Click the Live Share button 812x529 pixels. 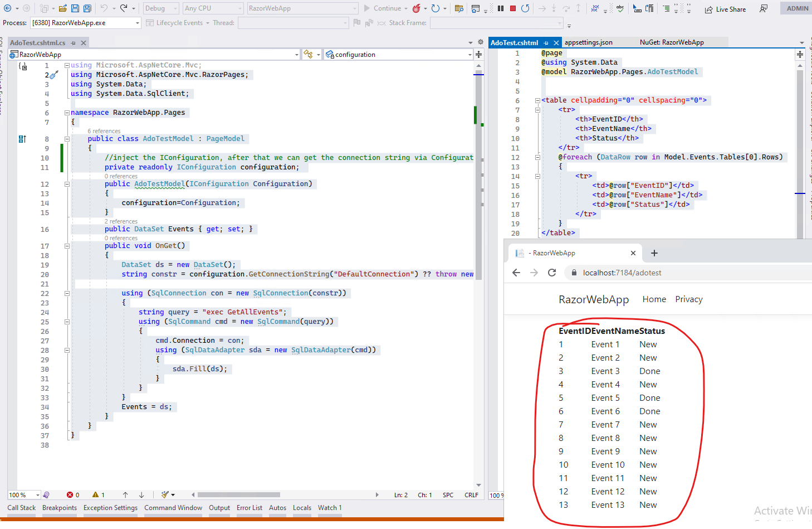coord(725,9)
